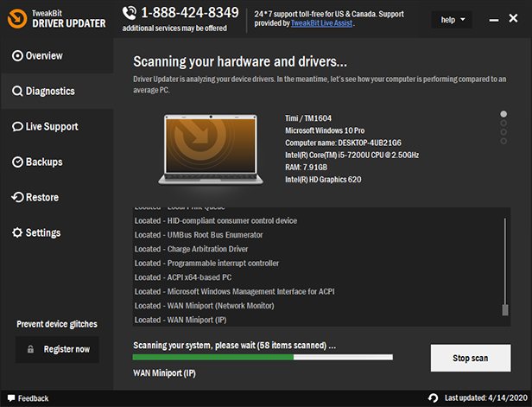Screen dimensions: 532x407
Task: Select 'Located - WAN Miniport (IP)' log line
Action: pos(180,320)
